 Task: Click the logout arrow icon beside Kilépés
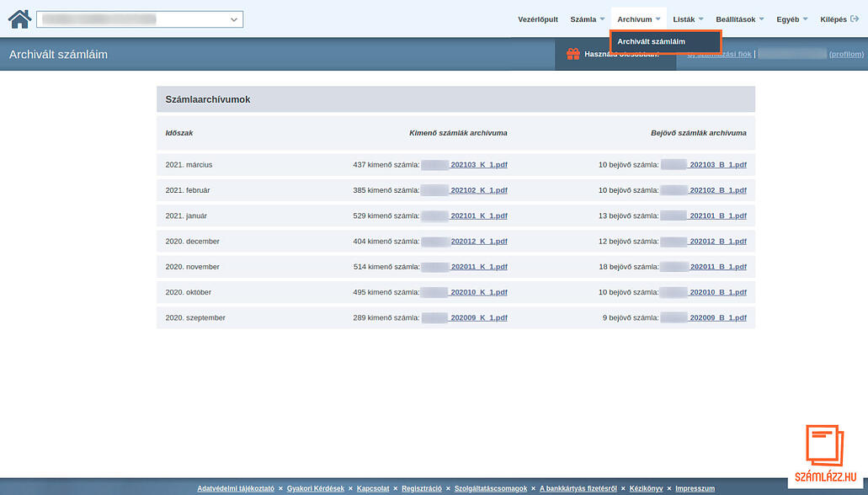[855, 19]
